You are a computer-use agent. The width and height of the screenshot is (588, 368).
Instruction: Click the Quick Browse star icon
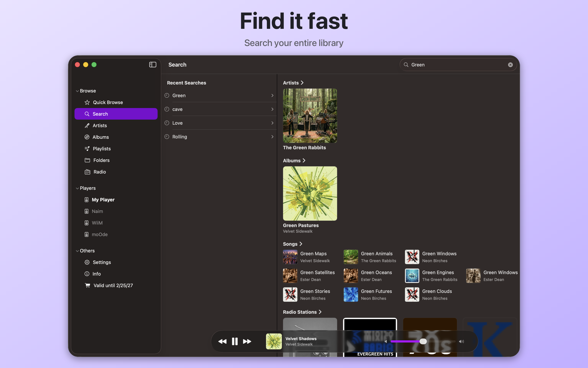click(x=87, y=102)
